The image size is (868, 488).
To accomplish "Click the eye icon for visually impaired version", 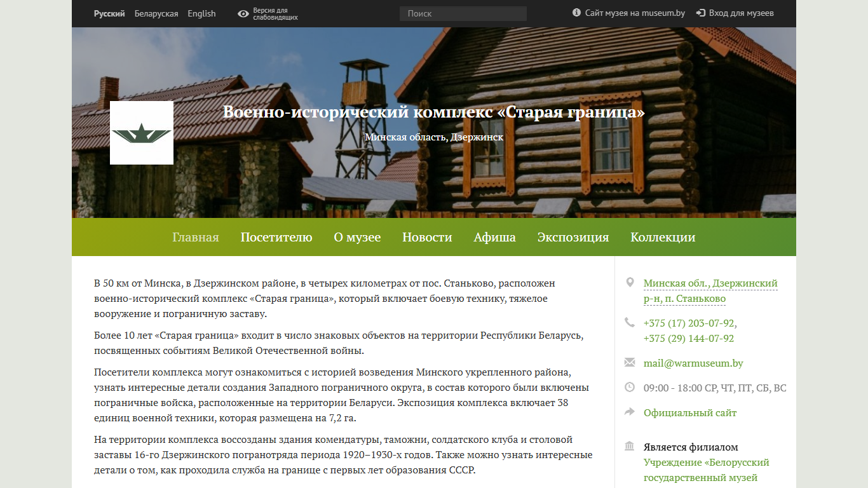I will tap(243, 13).
